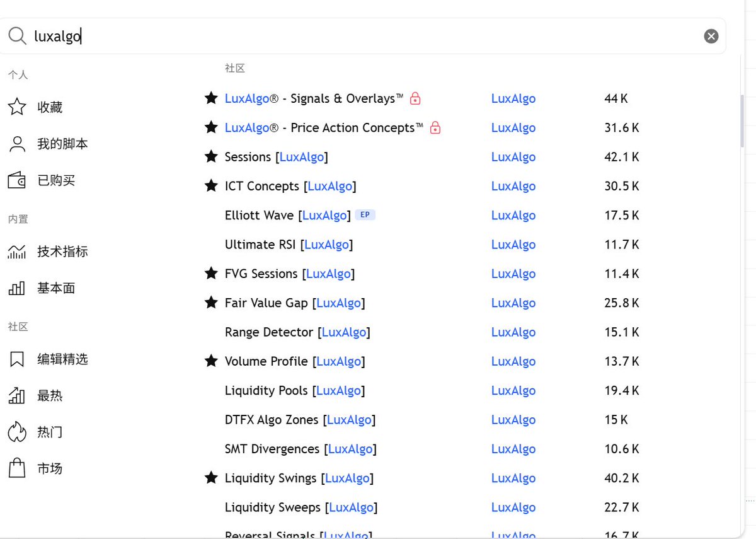Click the 30.5 K count on ICT Concepts row

pyautogui.click(x=622, y=186)
